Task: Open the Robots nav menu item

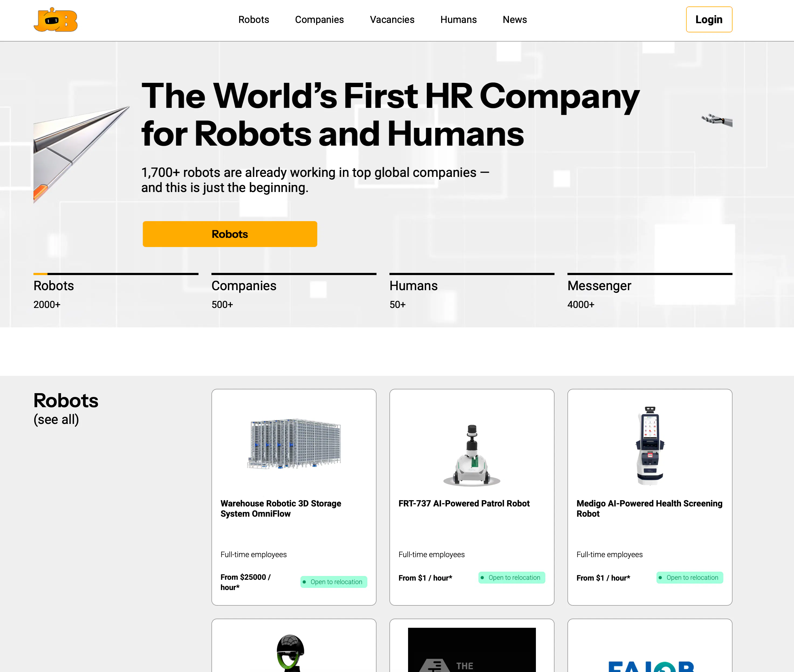Action: (x=254, y=19)
